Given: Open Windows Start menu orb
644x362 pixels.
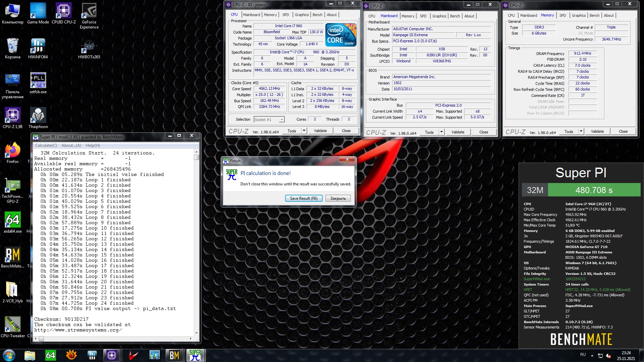Looking at the screenshot, I should pyautogui.click(x=9, y=355).
